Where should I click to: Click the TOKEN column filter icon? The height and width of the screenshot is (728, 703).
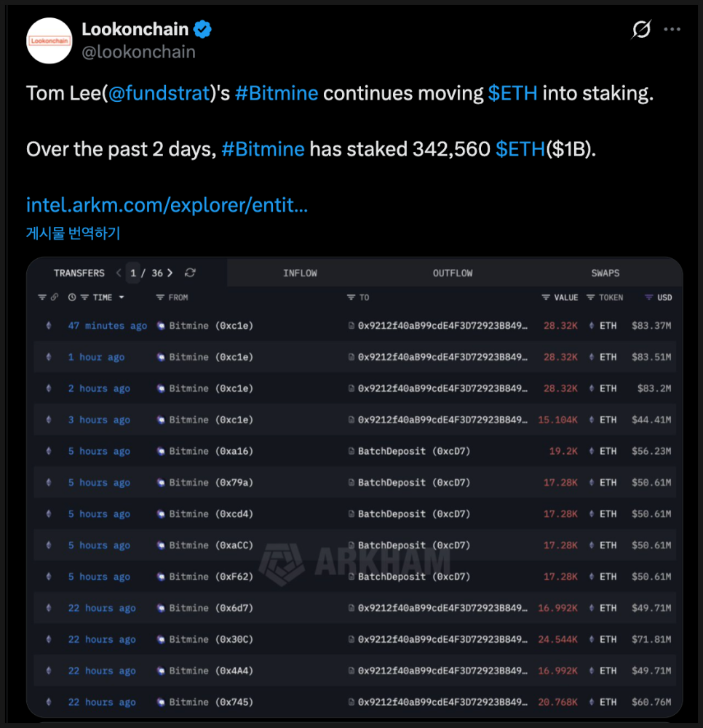[x=591, y=297]
